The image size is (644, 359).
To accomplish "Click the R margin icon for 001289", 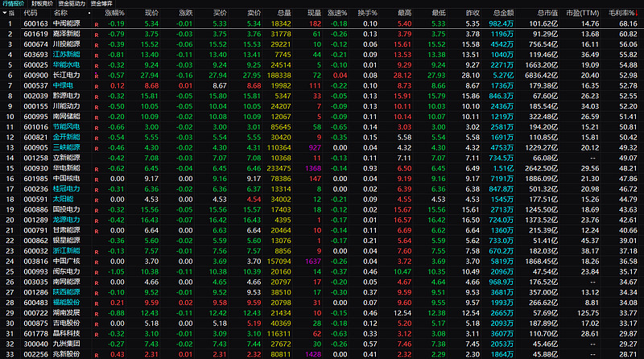I will pyautogui.click(x=97, y=221).
